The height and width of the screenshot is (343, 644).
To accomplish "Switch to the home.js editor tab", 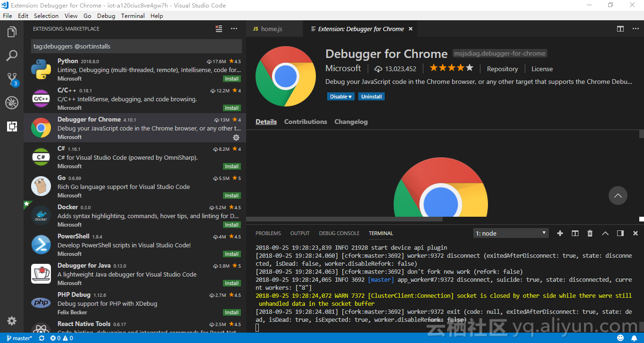I will pos(274,29).
